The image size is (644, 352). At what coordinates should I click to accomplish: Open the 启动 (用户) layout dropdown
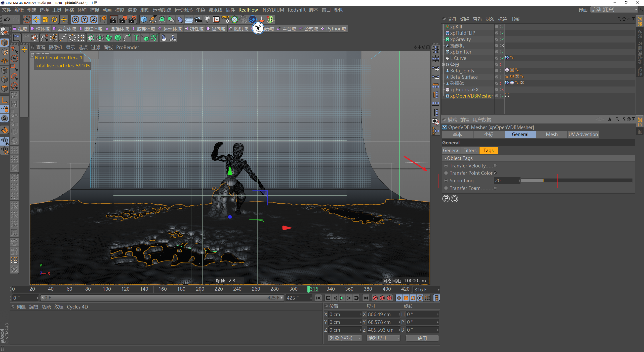[x=614, y=10]
